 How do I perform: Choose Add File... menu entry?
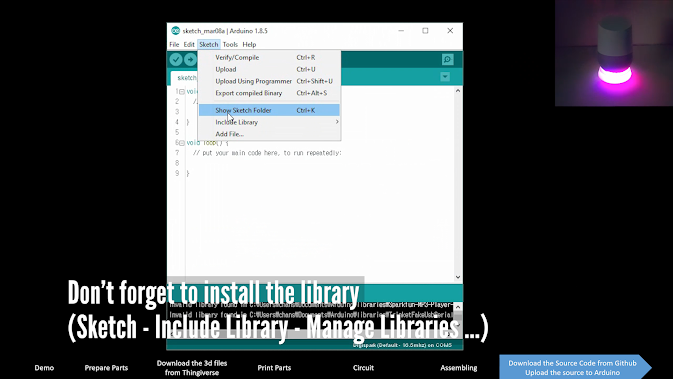269,134
